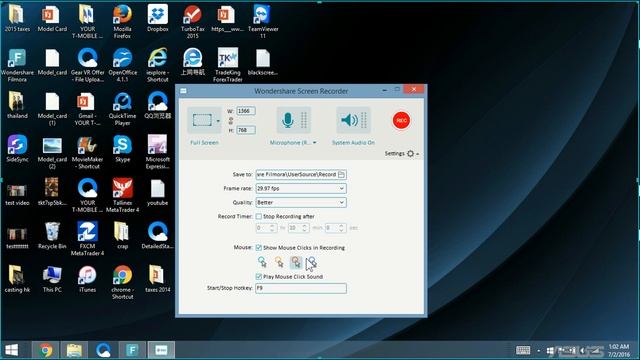The image size is (640, 360).
Task: Click the minutes stepper in Record Timer
Action: point(304,228)
